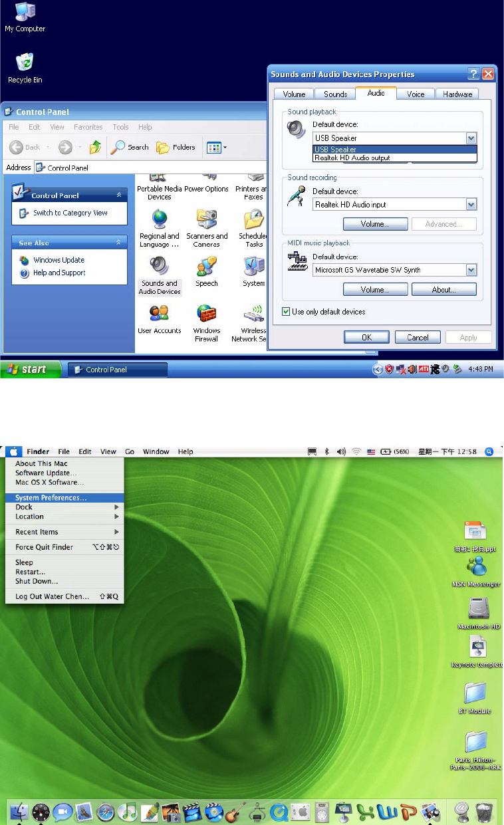
Task: Open Regional and Language options icon
Action: 160,229
